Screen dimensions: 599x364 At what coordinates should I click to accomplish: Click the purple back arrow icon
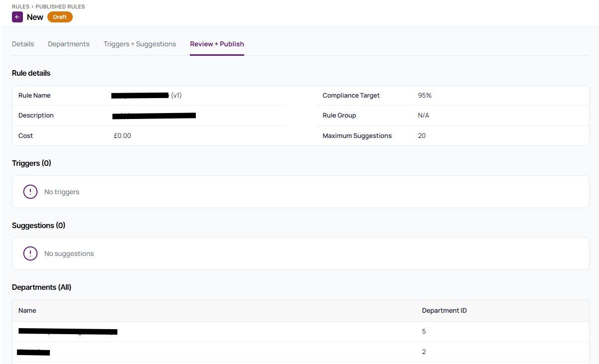[x=17, y=17]
